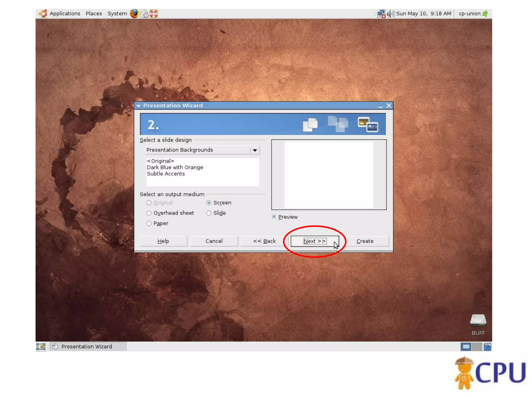Open the Applications menu
The width and height of the screenshot is (532, 399).
(x=64, y=14)
